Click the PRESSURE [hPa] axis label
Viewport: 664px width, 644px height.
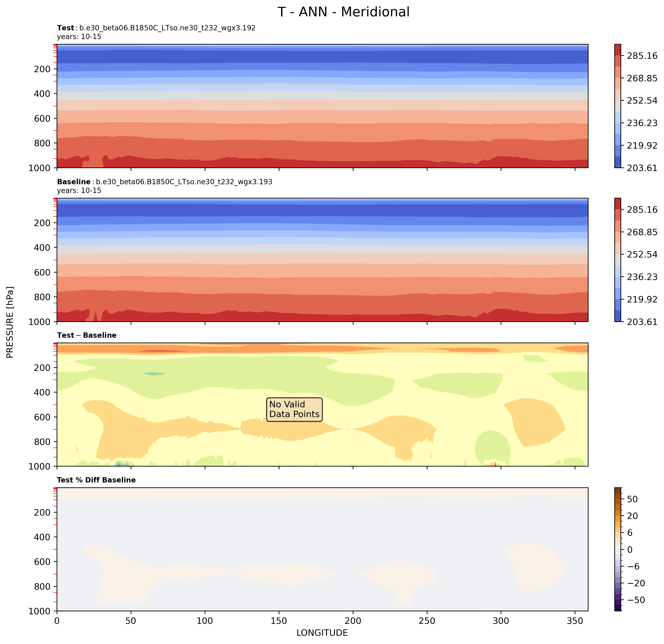pos(10,322)
